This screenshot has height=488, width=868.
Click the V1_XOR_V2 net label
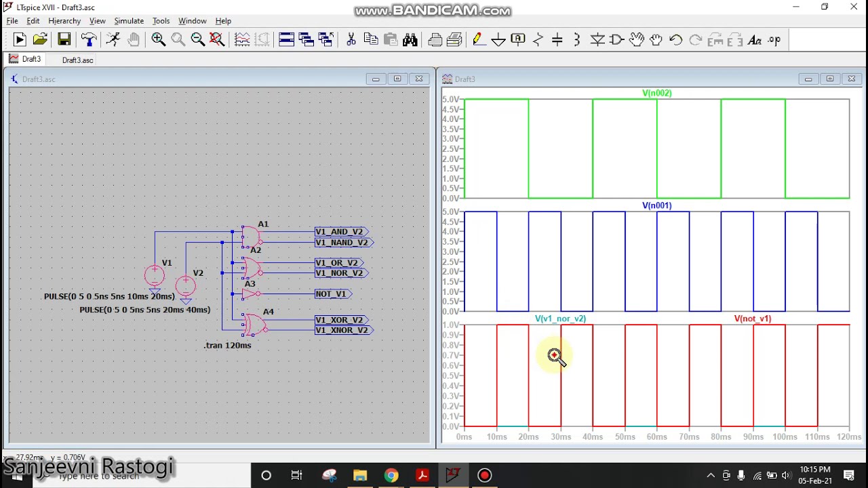click(x=340, y=320)
